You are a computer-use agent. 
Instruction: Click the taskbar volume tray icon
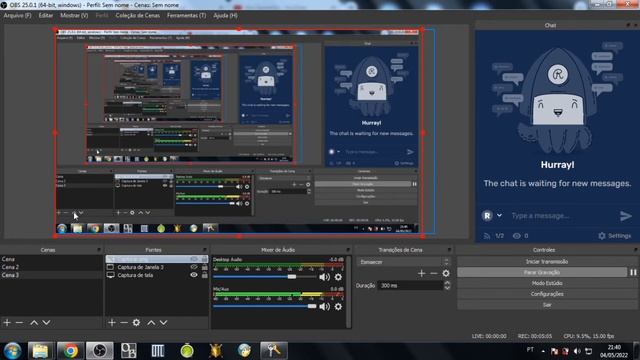click(577, 351)
